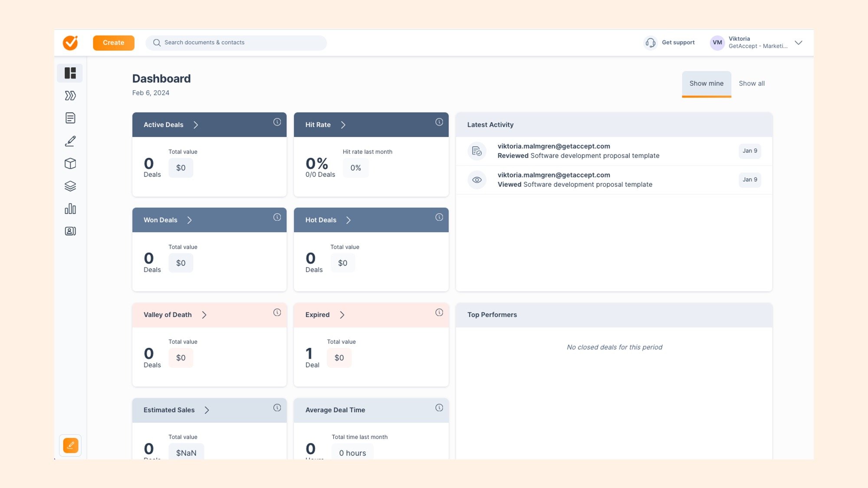Click the Layers/stack icon in sidebar
Screen dimensions: 868x488
[x=70, y=186]
